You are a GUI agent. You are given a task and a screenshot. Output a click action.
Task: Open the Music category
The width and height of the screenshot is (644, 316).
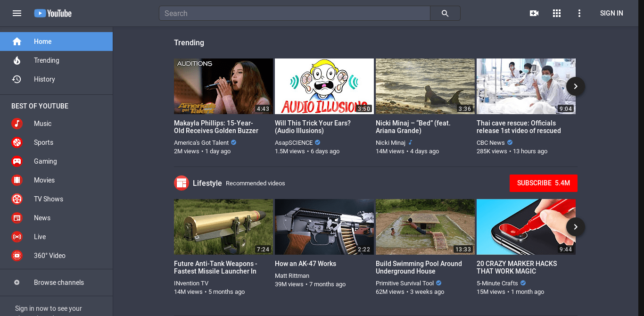pos(57,124)
